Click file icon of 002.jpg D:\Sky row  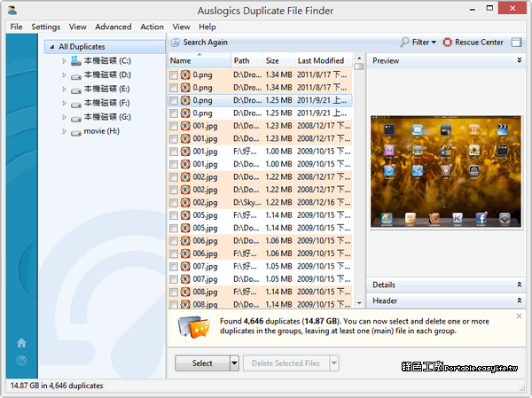point(185,203)
